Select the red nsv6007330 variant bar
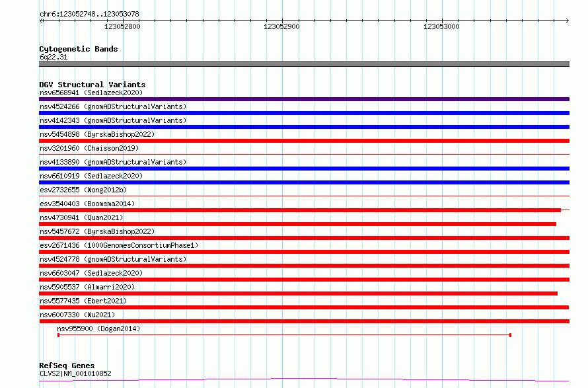This screenshot has width=588, height=388. 304,321
